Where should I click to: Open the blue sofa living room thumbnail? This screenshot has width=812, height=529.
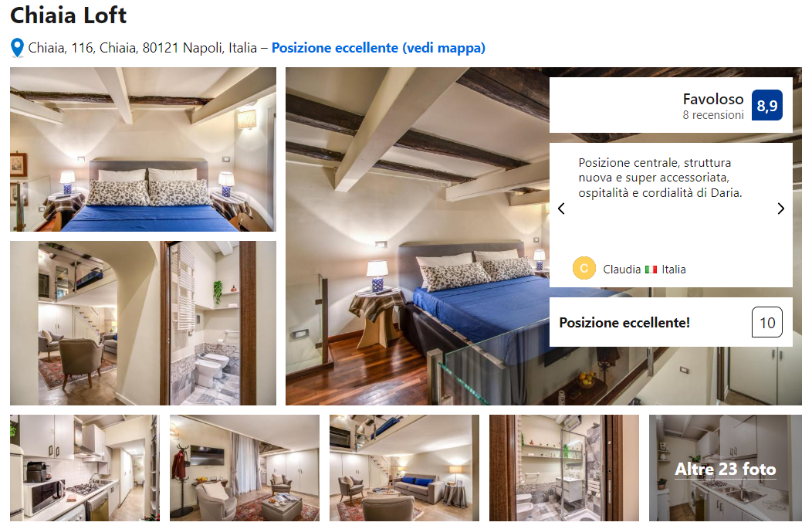[404, 468]
